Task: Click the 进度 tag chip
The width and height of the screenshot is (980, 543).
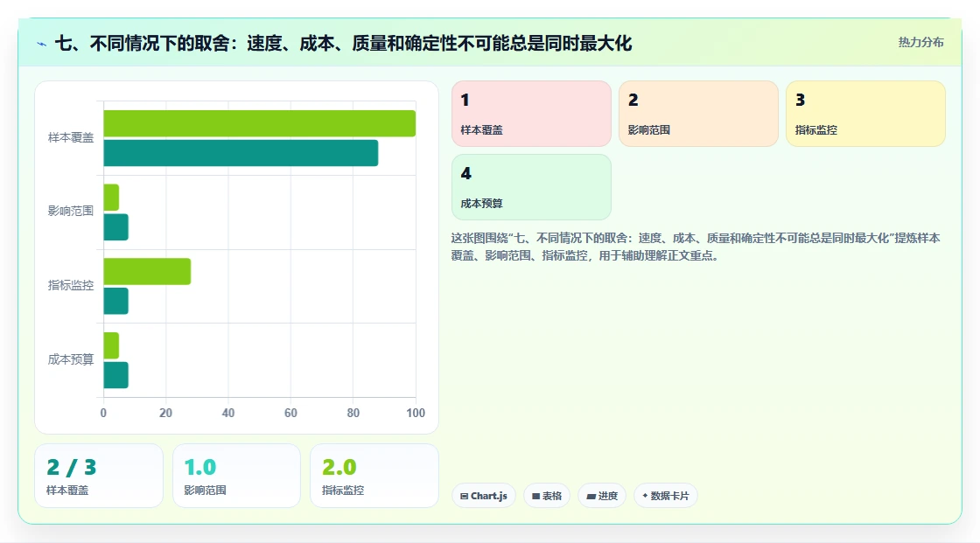Action: (602, 496)
